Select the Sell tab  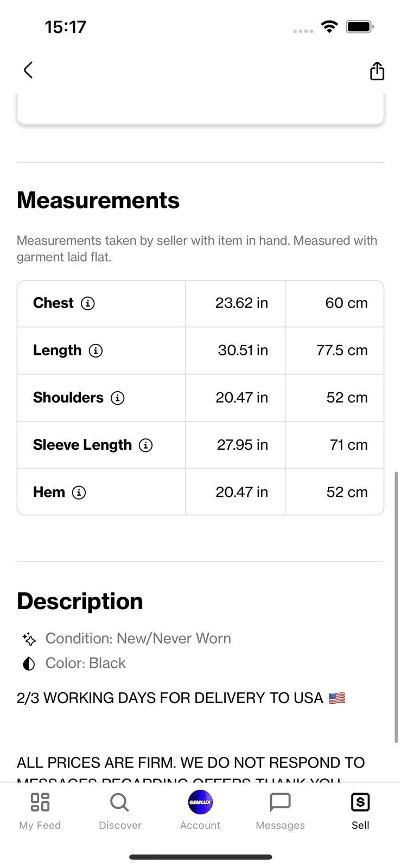click(x=360, y=811)
